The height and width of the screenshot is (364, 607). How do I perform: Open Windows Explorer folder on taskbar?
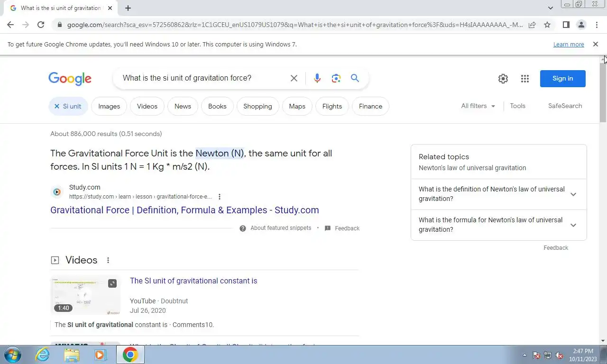(72, 355)
